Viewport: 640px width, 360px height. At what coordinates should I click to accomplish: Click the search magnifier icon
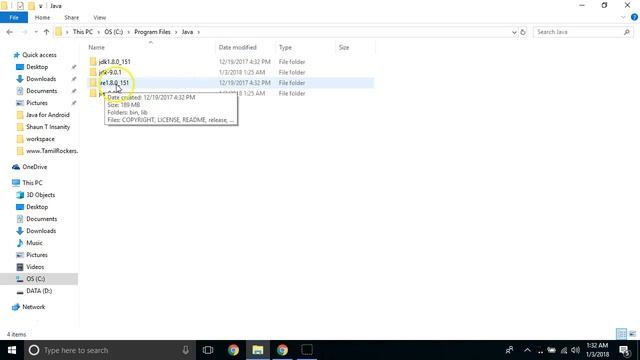627,32
